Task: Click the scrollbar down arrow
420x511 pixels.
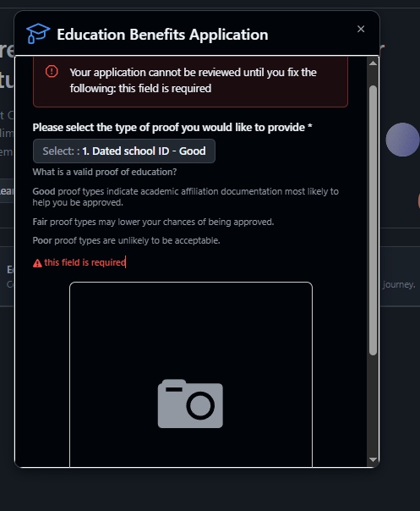Action: click(x=374, y=459)
